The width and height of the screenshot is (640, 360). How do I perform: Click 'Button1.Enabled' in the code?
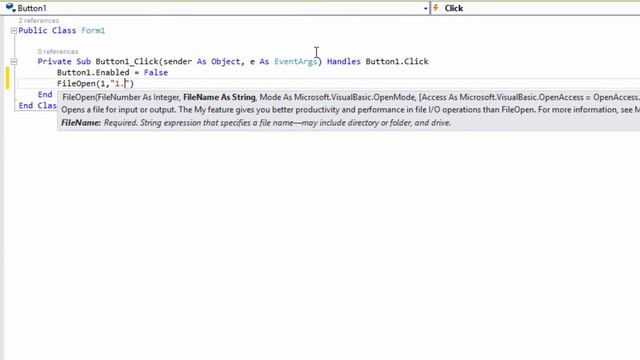(93, 73)
